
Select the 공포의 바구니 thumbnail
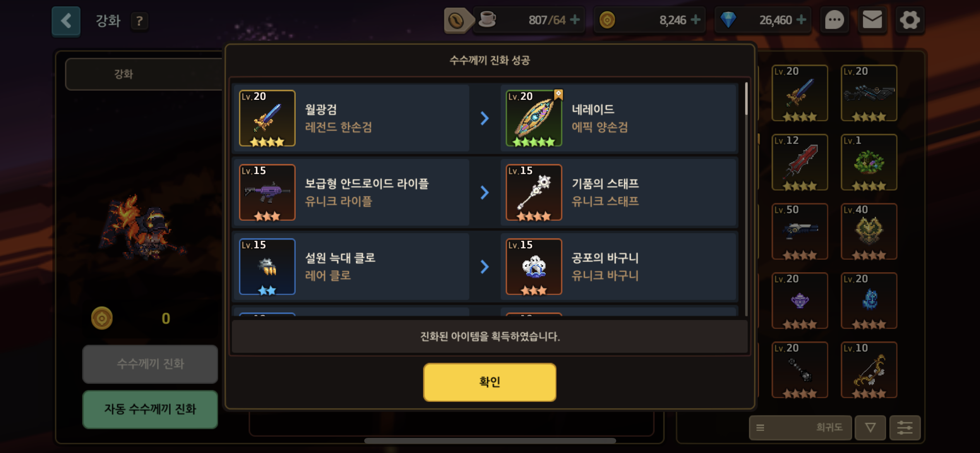point(534,267)
